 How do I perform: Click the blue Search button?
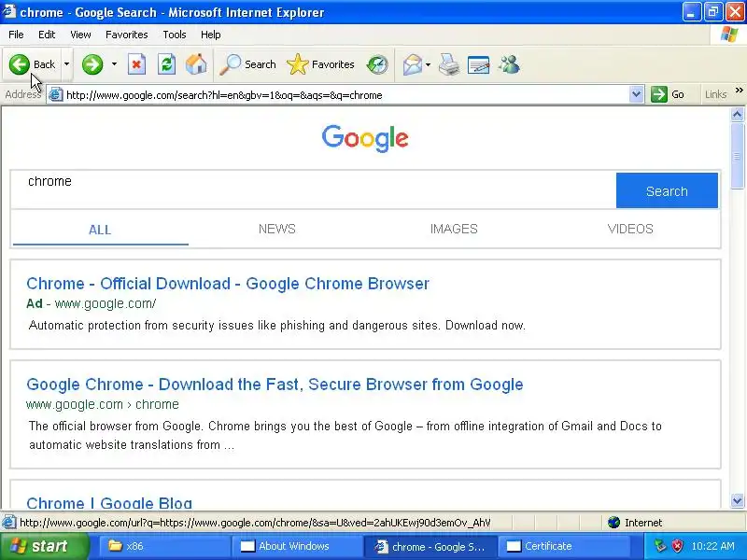[x=667, y=190]
